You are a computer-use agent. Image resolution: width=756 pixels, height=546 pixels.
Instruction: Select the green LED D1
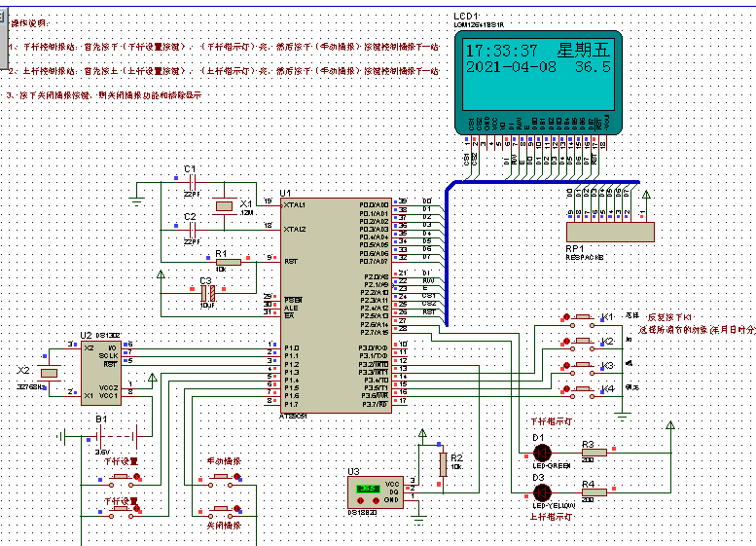pyautogui.click(x=542, y=453)
